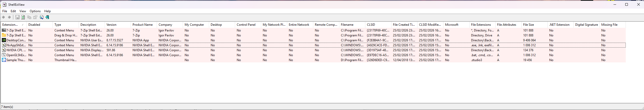Click the OpenGLShEx row icon
Screen dimensions: 644x110
(x=4, y=55)
